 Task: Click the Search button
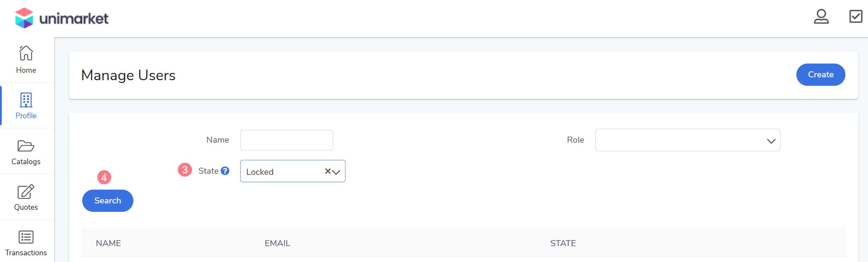(x=108, y=201)
